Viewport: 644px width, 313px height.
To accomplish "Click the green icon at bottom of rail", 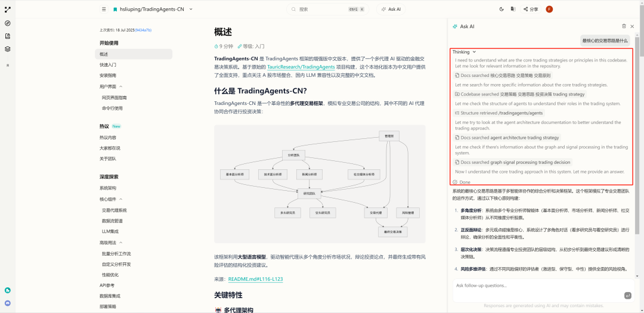I will click(x=8, y=290).
